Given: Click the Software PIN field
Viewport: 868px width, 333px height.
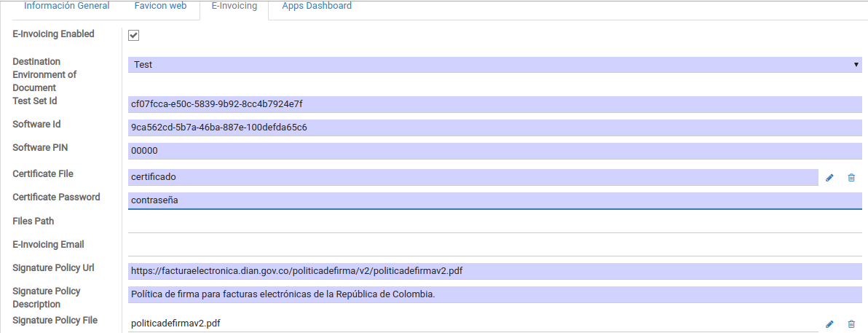Looking at the screenshot, I should point(495,151).
